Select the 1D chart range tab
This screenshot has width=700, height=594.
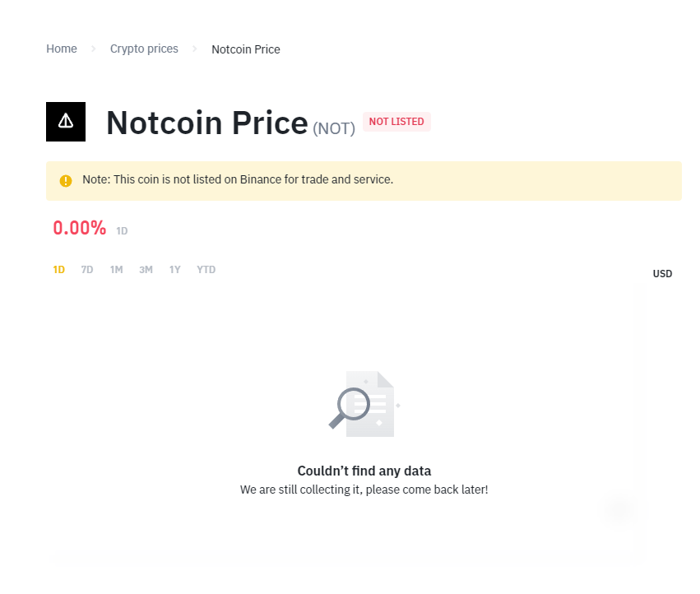(x=59, y=270)
